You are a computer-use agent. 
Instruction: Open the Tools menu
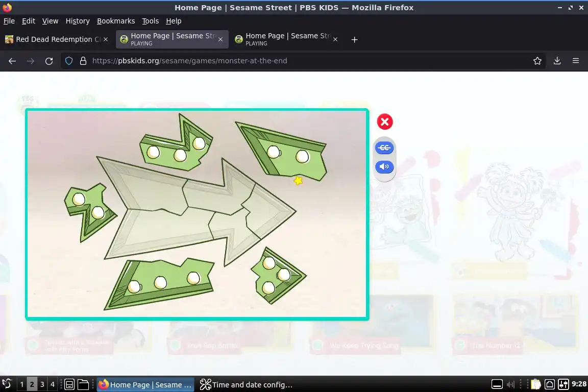(x=151, y=21)
